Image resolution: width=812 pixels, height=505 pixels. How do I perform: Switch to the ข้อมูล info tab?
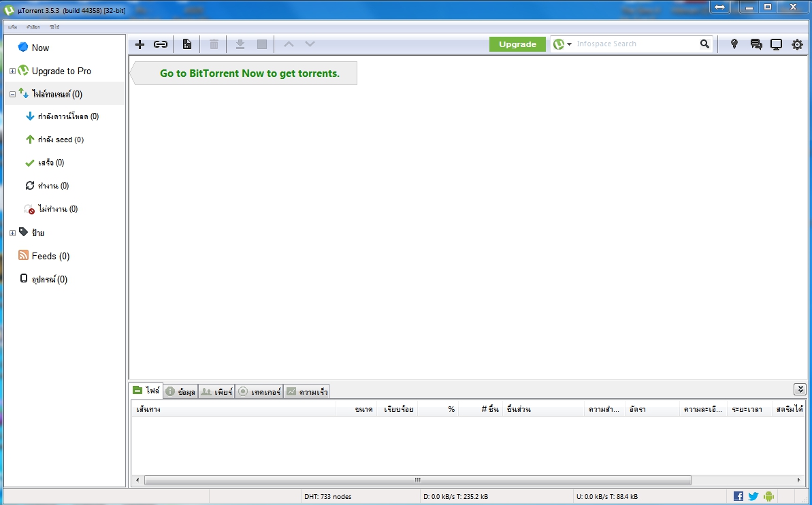tap(180, 391)
